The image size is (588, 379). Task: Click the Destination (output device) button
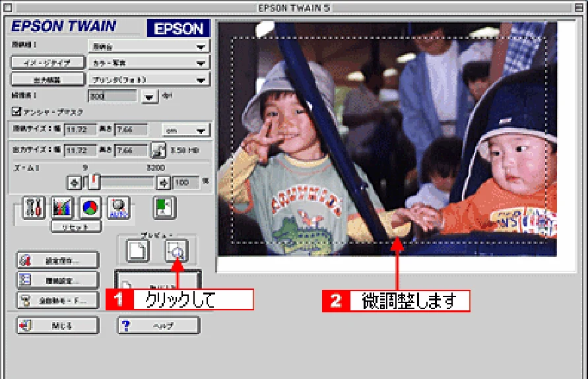tap(48, 79)
